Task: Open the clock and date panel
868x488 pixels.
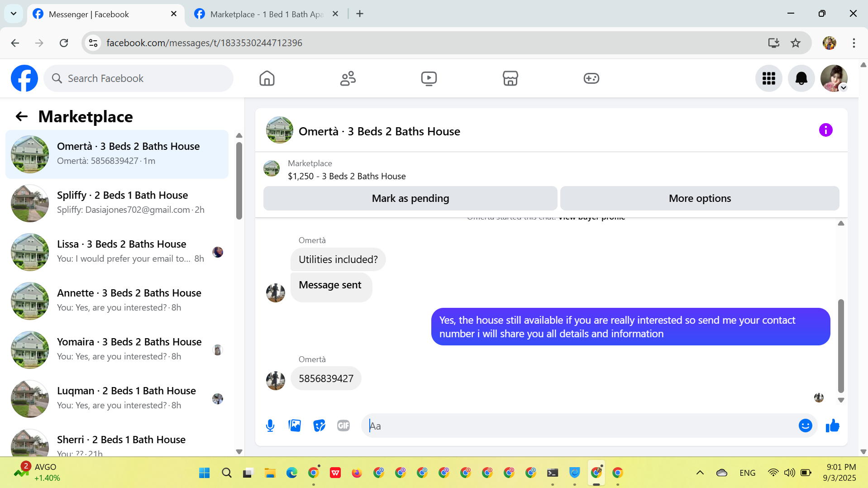Action: coord(840,472)
